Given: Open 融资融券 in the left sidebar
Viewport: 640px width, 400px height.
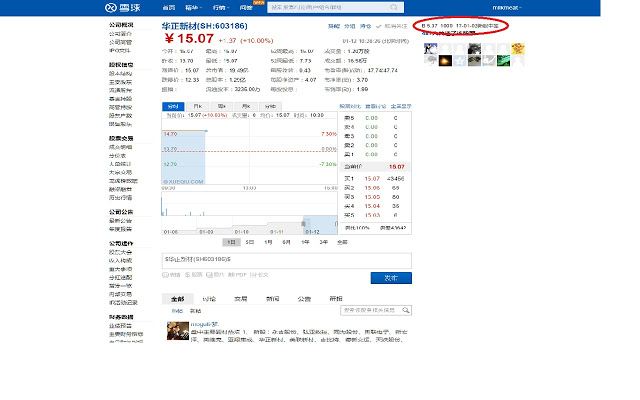Looking at the screenshot, I should (120, 189).
